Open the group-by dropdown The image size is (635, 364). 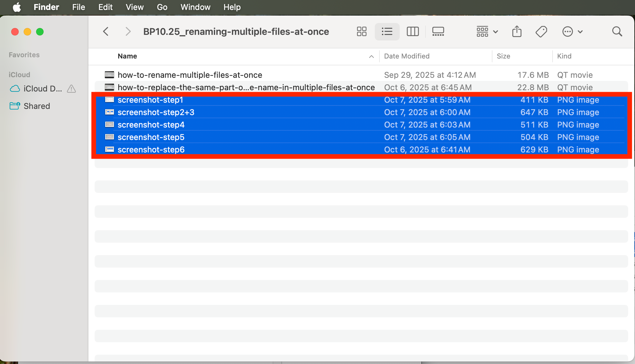[x=487, y=31]
